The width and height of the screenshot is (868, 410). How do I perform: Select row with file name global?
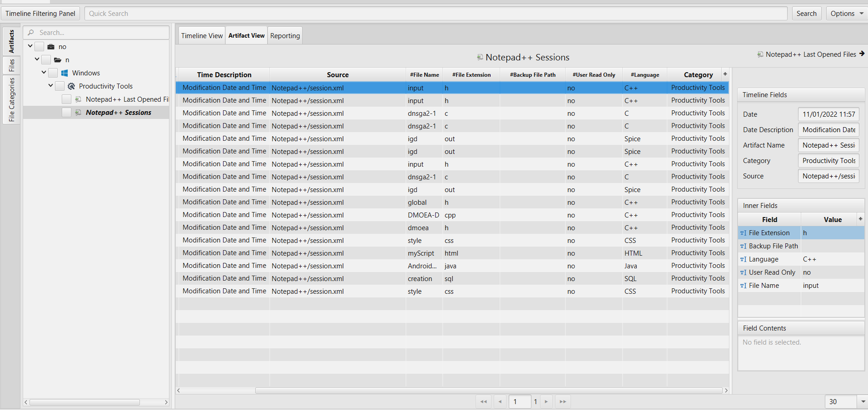point(452,203)
